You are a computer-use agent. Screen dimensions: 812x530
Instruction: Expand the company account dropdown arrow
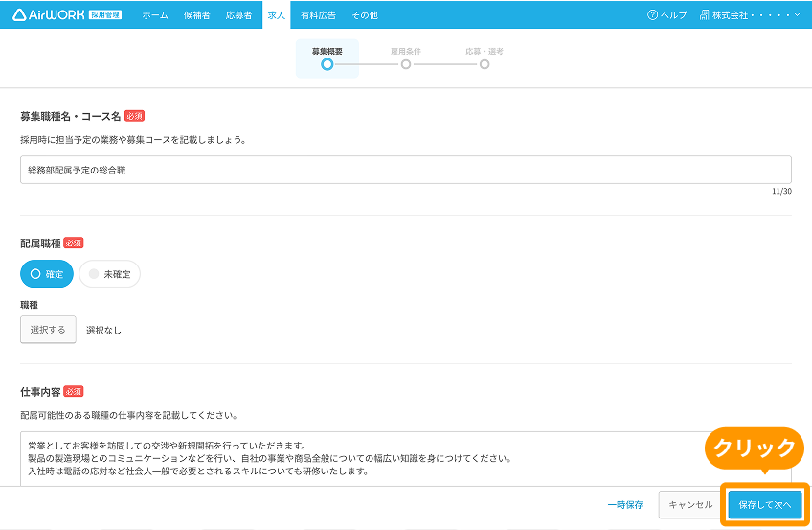pyautogui.click(x=797, y=15)
